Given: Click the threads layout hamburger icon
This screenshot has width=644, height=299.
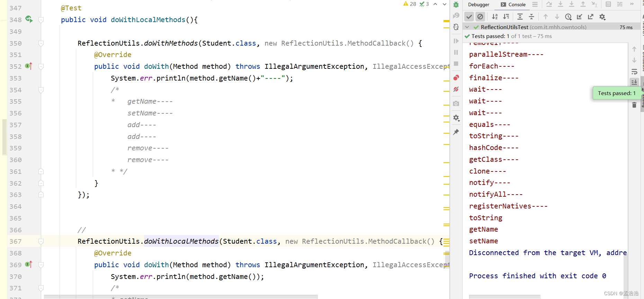Looking at the screenshot, I should click(535, 4).
